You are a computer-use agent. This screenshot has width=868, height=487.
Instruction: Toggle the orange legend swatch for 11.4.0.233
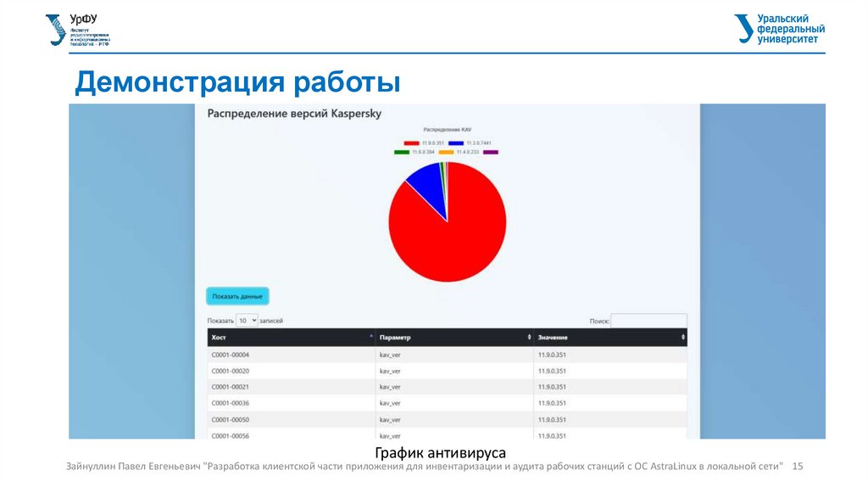coord(446,152)
